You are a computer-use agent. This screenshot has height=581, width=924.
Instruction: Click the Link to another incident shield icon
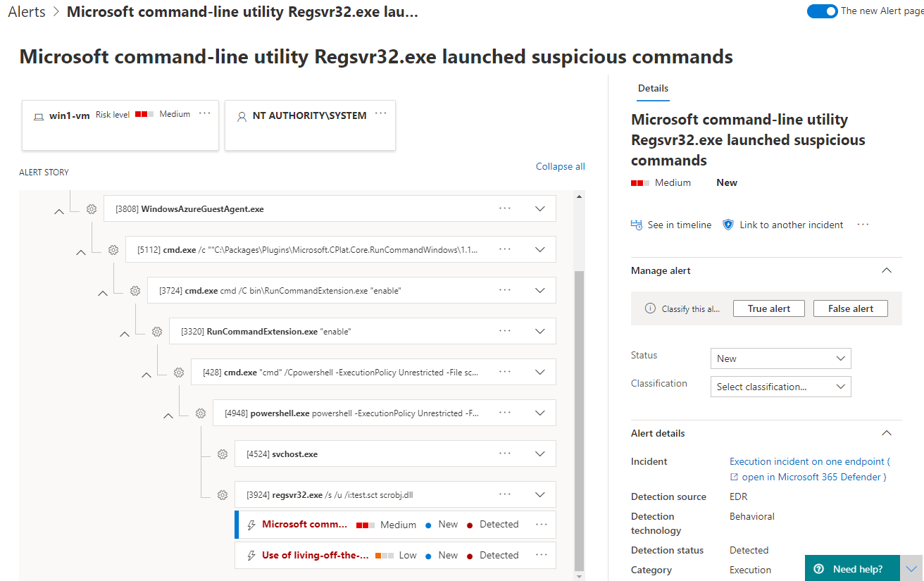click(729, 225)
